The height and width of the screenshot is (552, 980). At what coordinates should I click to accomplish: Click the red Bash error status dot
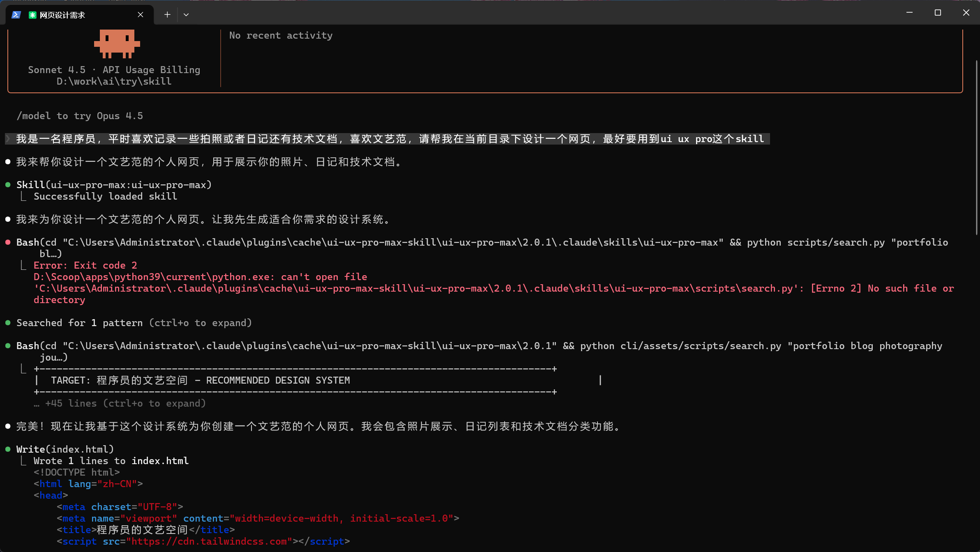point(8,242)
